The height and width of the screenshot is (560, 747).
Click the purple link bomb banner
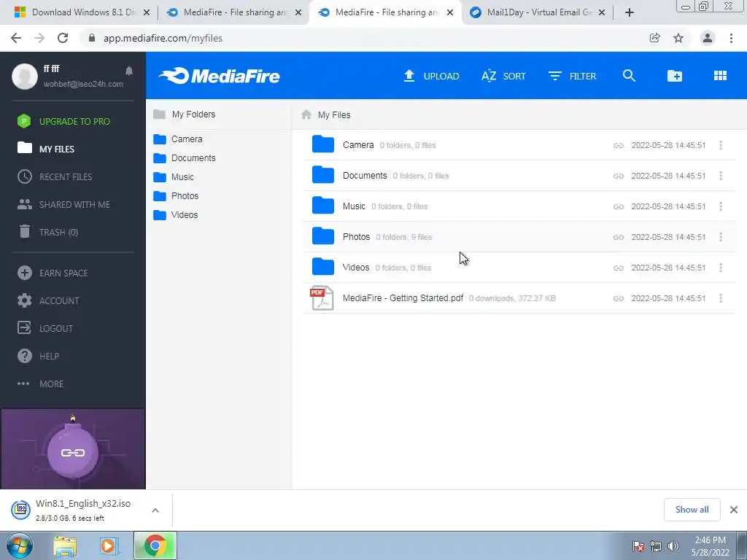click(x=73, y=449)
